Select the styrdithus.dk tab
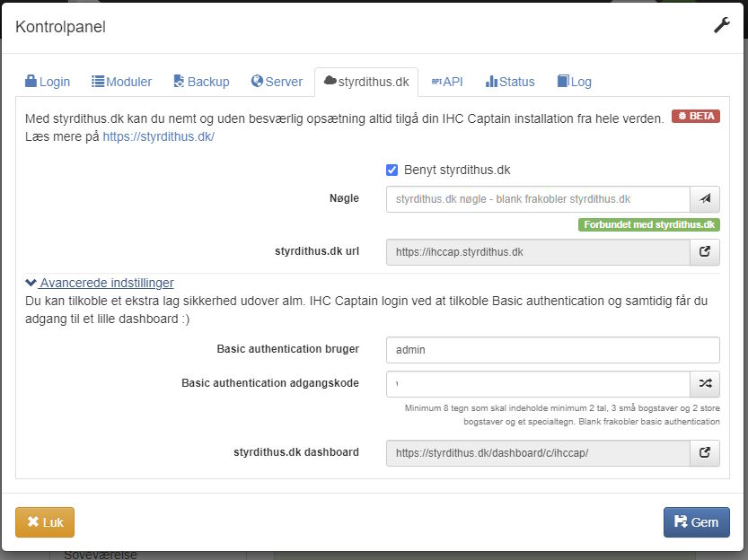 coord(366,82)
